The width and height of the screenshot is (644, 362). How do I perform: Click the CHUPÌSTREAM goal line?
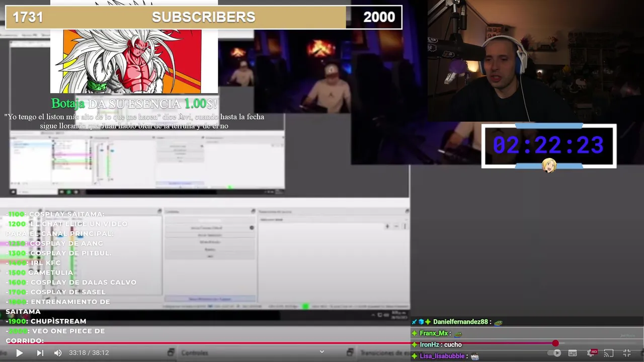click(46, 321)
